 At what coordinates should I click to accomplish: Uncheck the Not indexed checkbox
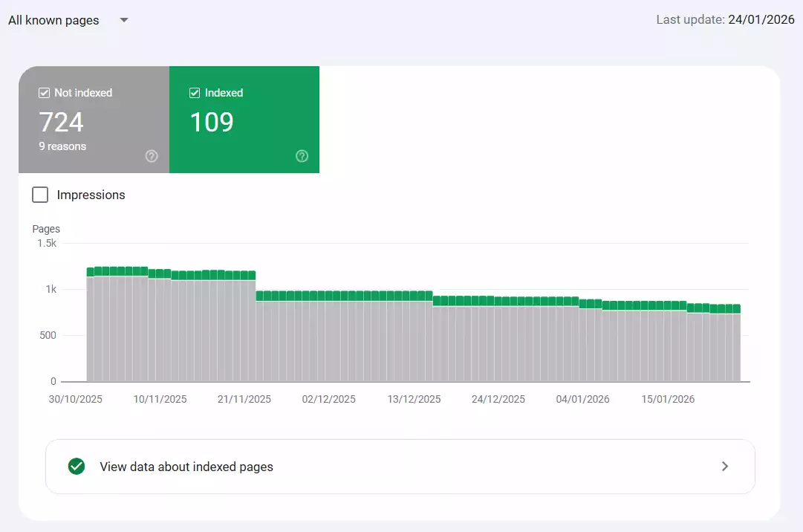click(43, 92)
